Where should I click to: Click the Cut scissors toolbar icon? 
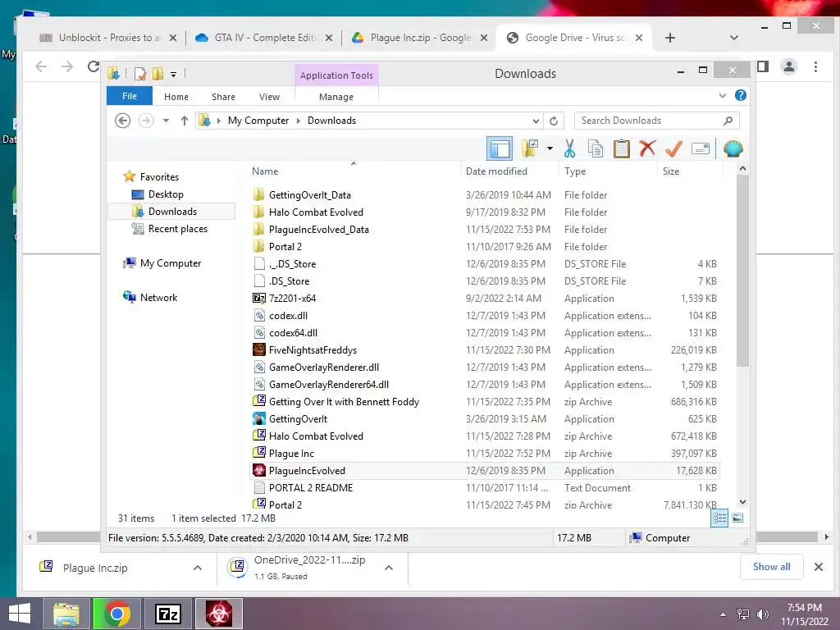tap(569, 148)
